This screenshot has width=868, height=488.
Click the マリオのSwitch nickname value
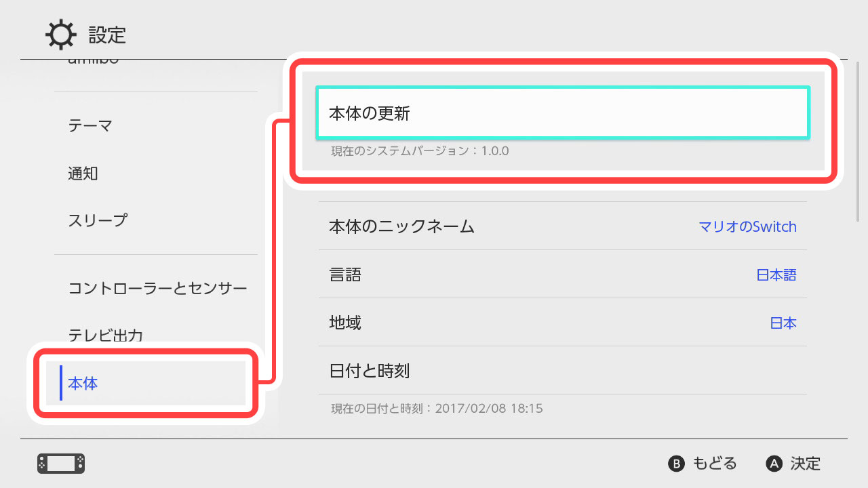[747, 226]
